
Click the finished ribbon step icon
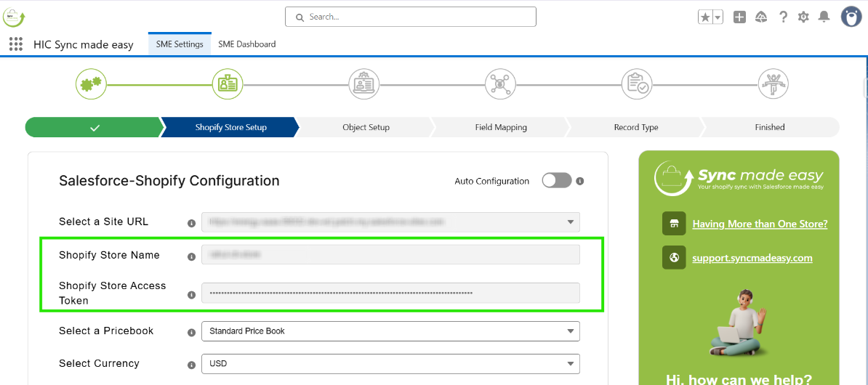coord(773,84)
